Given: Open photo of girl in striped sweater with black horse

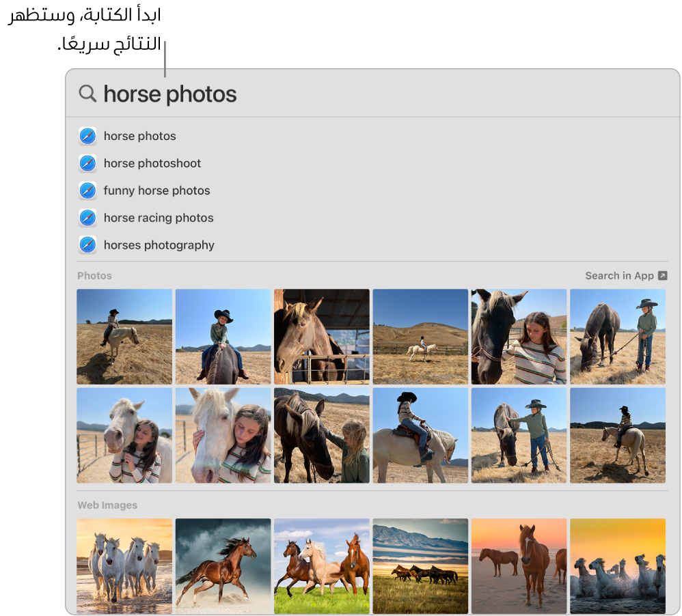Looking at the screenshot, I should point(519,337).
